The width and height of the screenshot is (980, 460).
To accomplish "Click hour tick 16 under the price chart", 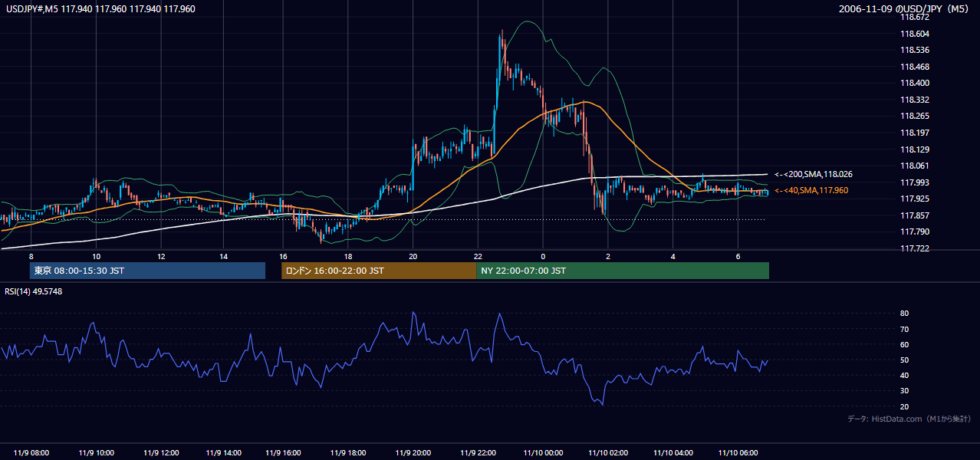I will 284,256.
